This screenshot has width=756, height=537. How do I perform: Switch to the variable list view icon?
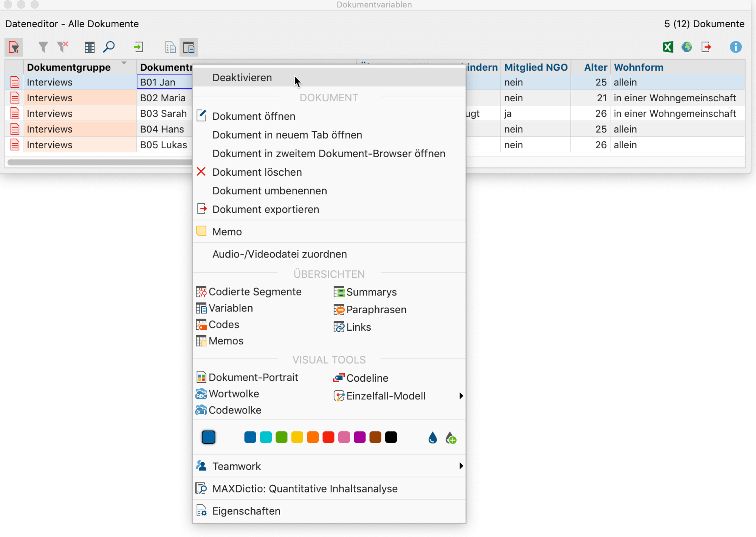(170, 47)
